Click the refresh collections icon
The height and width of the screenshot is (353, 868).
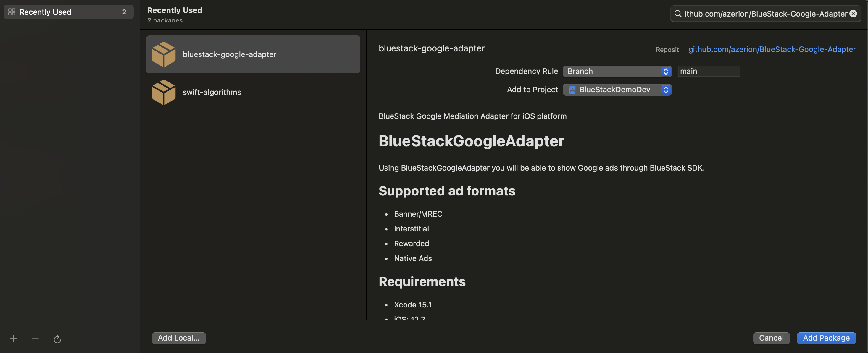[57, 339]
